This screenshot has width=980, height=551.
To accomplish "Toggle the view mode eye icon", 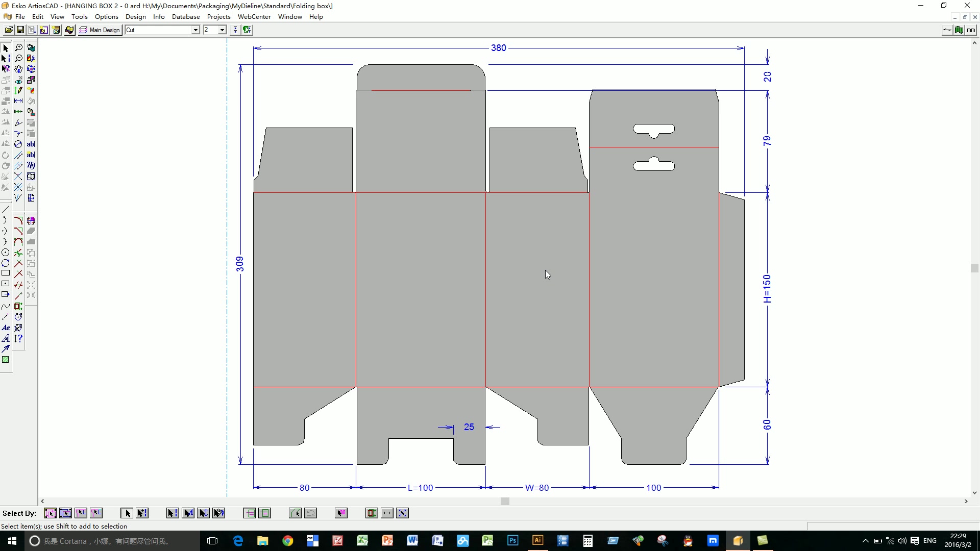I will [x=19, y=80].
